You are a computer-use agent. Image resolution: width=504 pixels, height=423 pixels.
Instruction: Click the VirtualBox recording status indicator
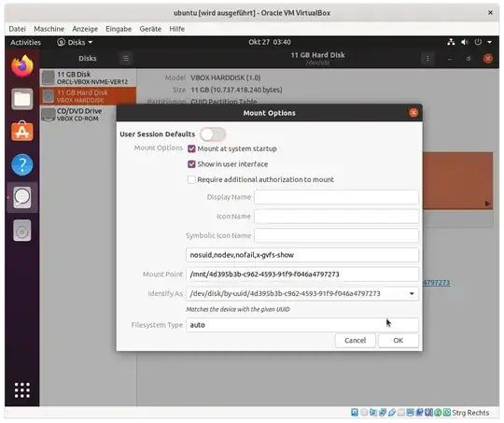coord(419,413)
